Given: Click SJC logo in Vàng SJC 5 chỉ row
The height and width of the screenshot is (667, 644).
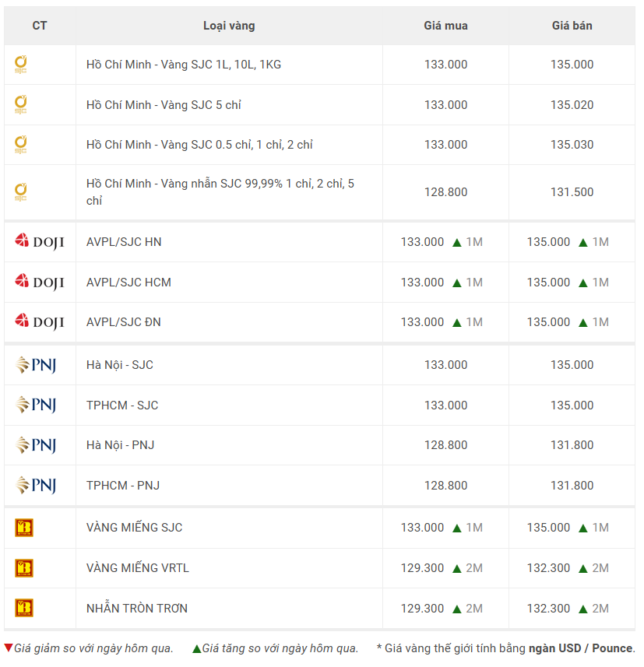Looking at the screenshot, I should [20, 104].
